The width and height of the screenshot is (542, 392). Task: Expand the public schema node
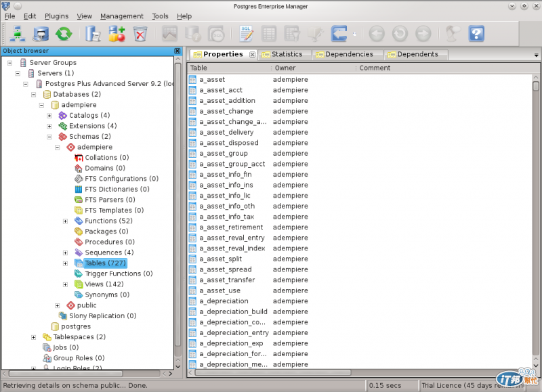[x=58, y=305]
